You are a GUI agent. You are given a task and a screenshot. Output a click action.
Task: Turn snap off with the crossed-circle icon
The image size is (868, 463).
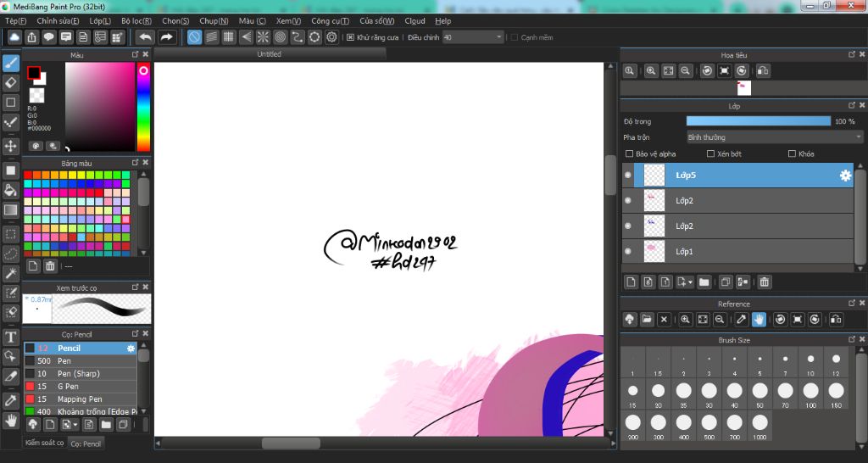click(x=194, y=37)
